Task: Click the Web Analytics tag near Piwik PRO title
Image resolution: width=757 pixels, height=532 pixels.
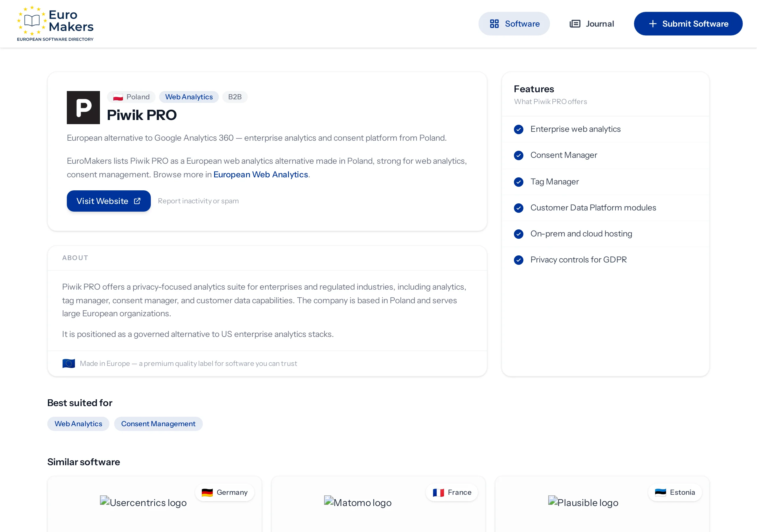Action: click(x=189, y=97)
